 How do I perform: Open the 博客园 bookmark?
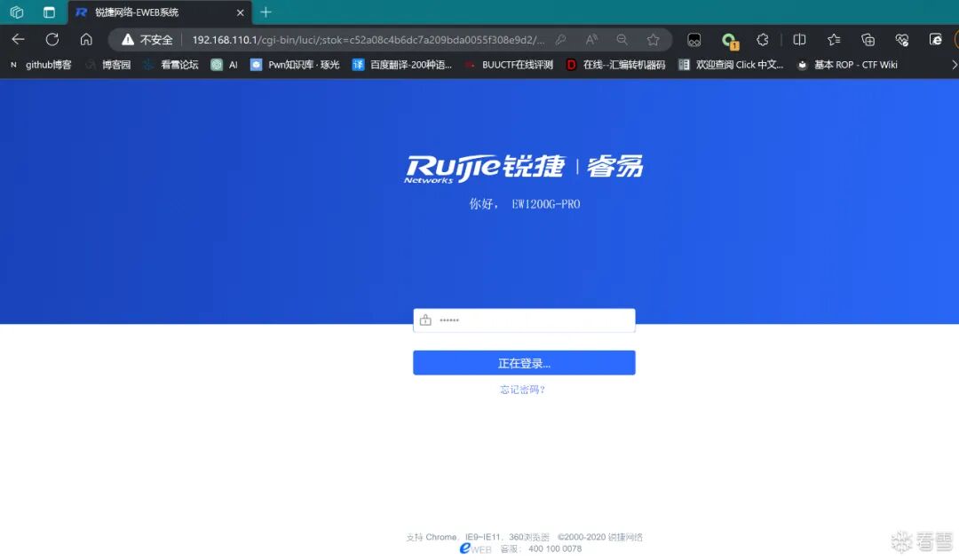(108, 65)
